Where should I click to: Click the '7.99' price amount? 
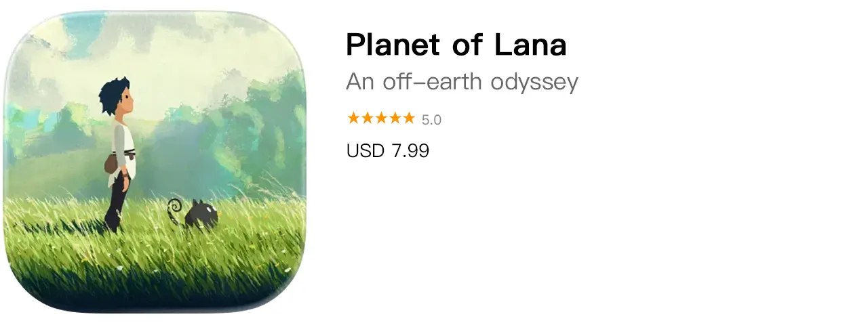(410, 150)
